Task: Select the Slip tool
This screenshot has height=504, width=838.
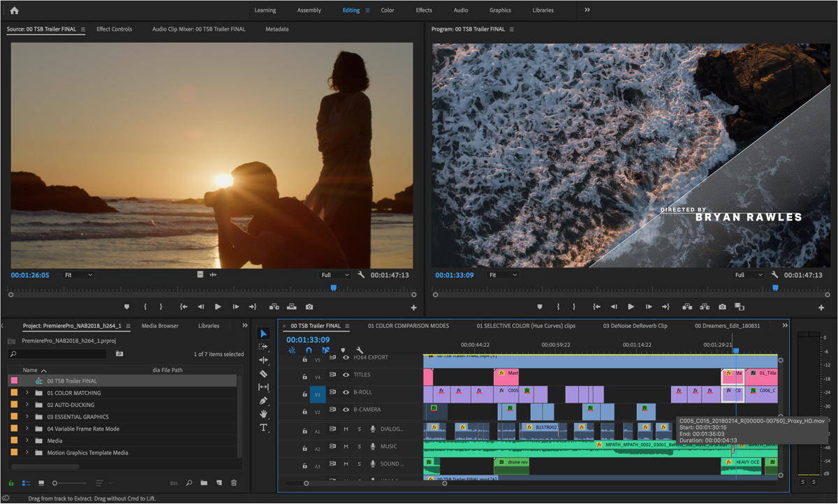Action: 263,387
